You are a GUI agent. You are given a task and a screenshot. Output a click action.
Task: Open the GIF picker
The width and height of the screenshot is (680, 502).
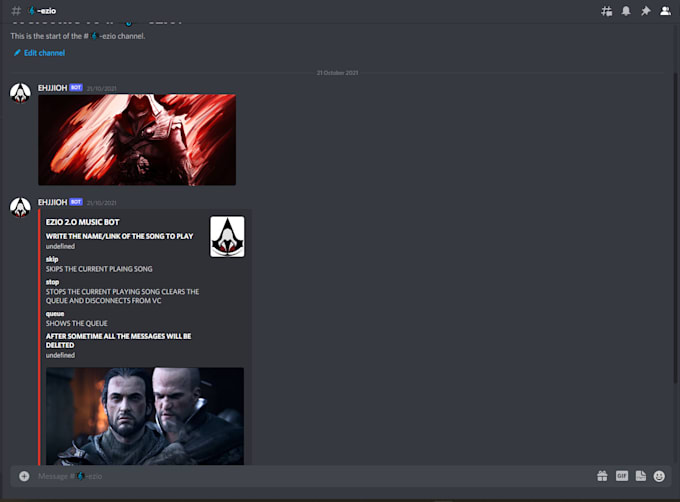click(x=621, y=476)
